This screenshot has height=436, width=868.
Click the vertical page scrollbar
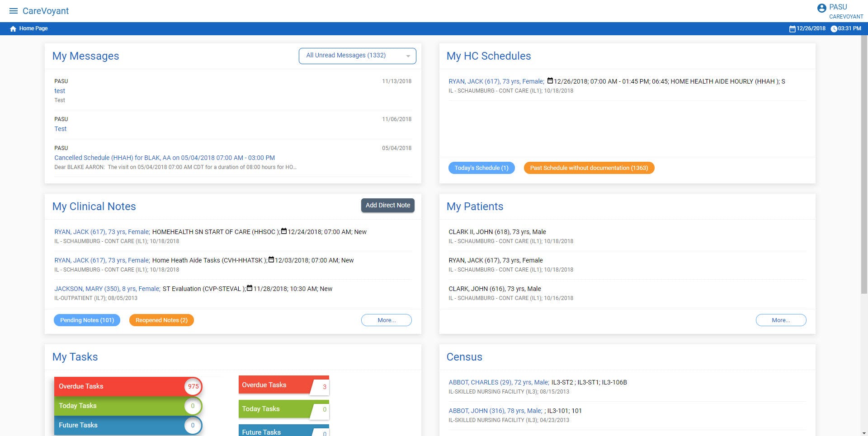(x=864, y=181)
